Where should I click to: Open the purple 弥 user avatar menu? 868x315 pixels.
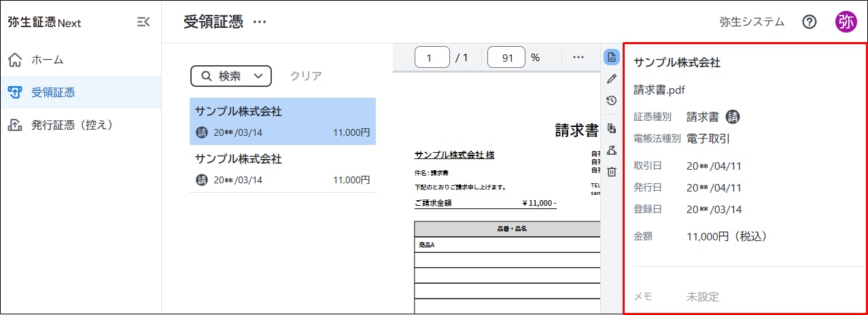(846, 22)
